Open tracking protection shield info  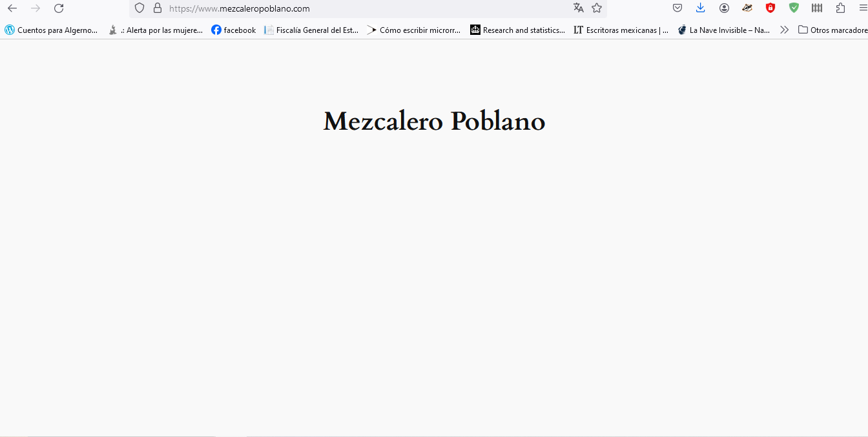pyautogui.click(x=139, y=8)
